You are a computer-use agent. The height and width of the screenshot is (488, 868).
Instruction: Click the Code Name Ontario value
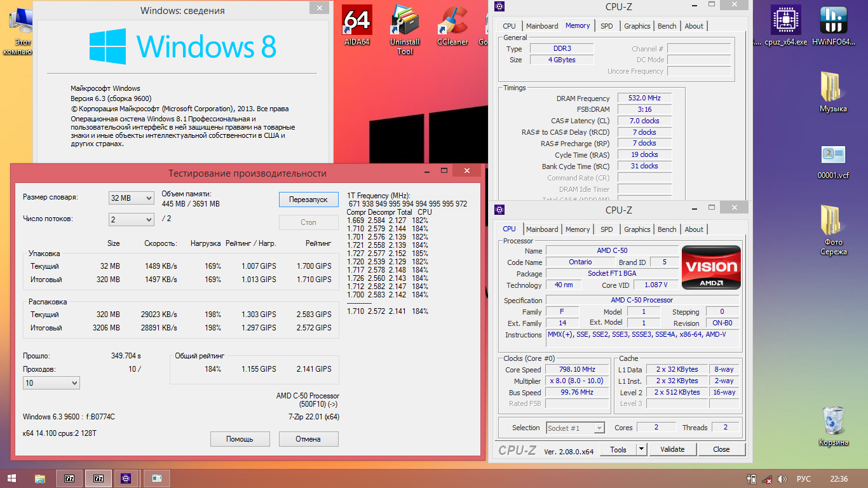tap(580, 262)
